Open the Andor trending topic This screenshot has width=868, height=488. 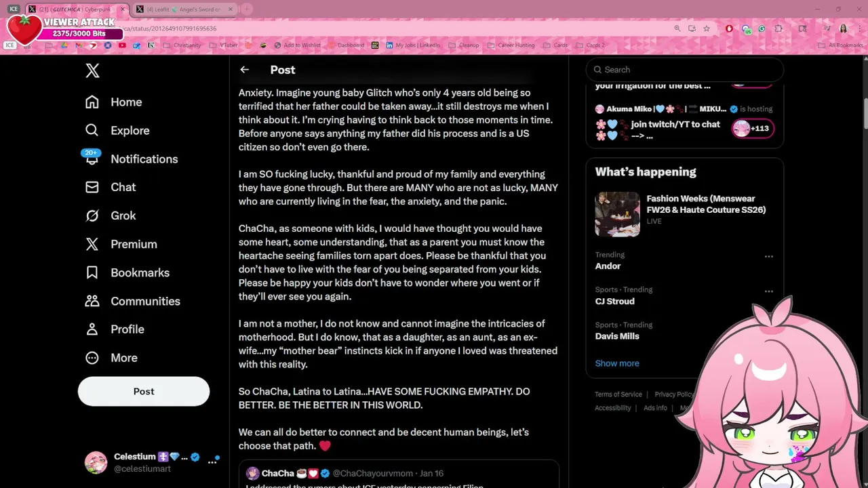608,266
